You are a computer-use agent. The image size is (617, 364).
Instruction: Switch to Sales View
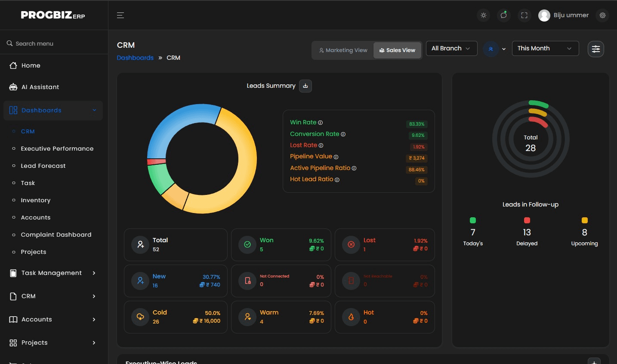(x=397, y=50)
